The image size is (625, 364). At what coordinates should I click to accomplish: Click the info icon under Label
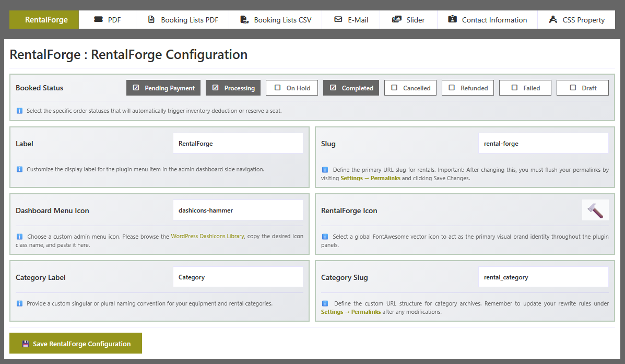[x=19, y=169]
